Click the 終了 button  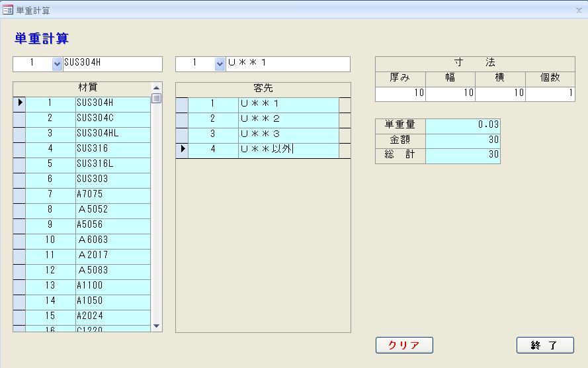[x=544, y=345]
